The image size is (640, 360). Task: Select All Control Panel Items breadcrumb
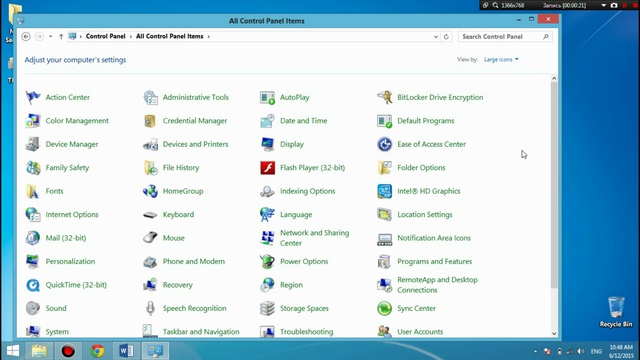pyautogui.click(x=169, y=36)
